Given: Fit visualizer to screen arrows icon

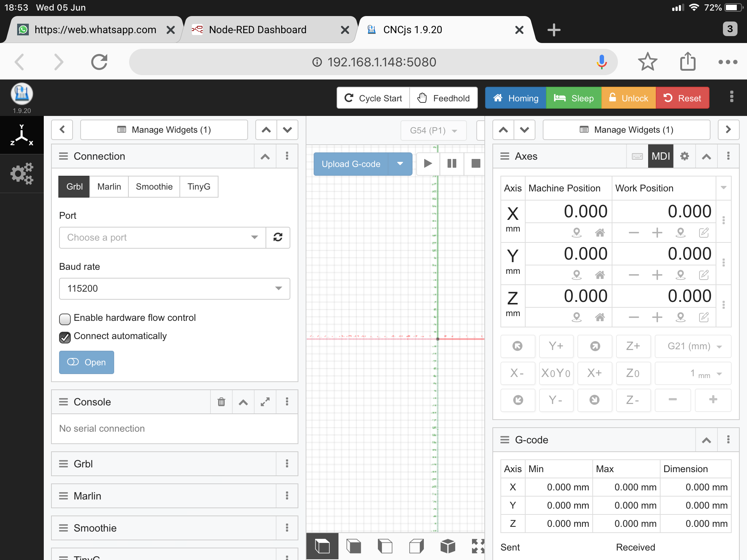Looking at the screenshot, I should 478,546.
